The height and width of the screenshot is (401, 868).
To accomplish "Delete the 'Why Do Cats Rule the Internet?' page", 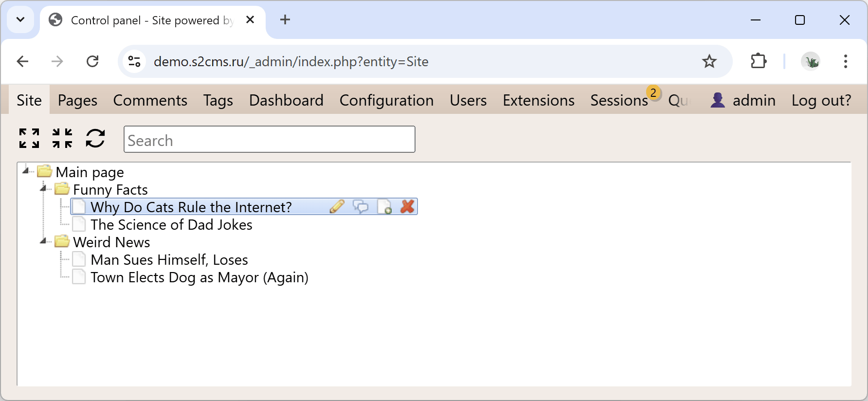I will 407,207.
